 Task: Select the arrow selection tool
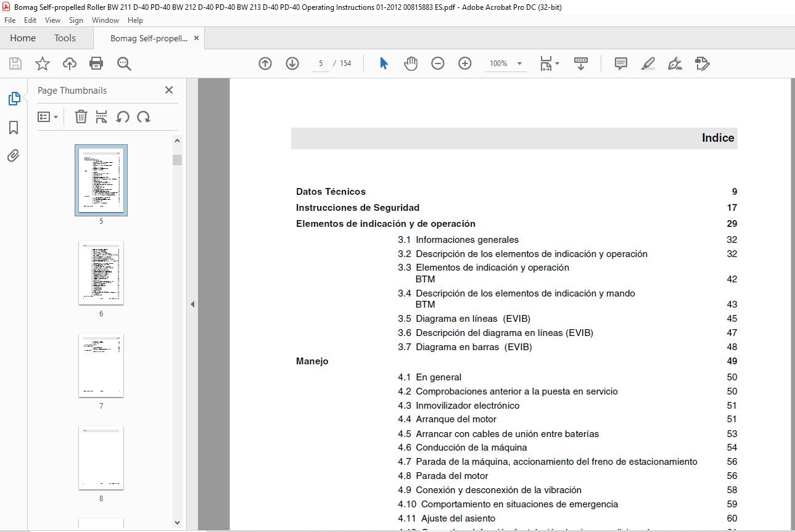(384, 63)
